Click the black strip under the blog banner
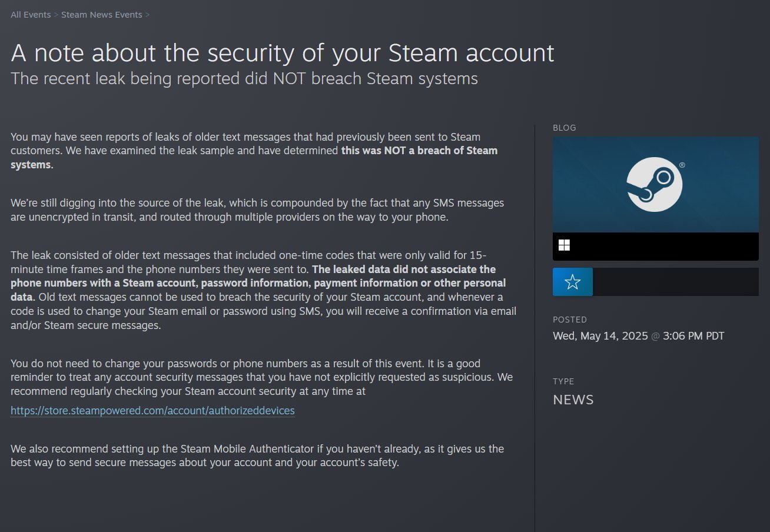This screenshot has width=770, height=532. pyautogui.click(x=656, y=247)
